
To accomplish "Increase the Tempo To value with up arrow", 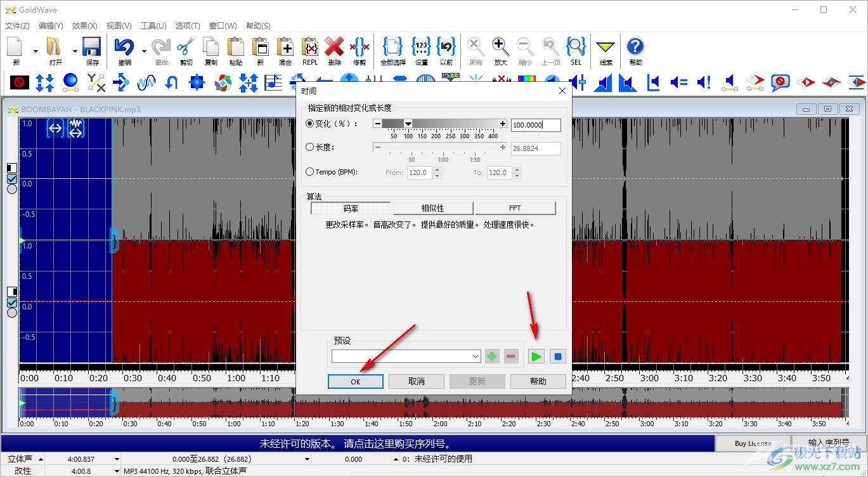I will 517,169.
